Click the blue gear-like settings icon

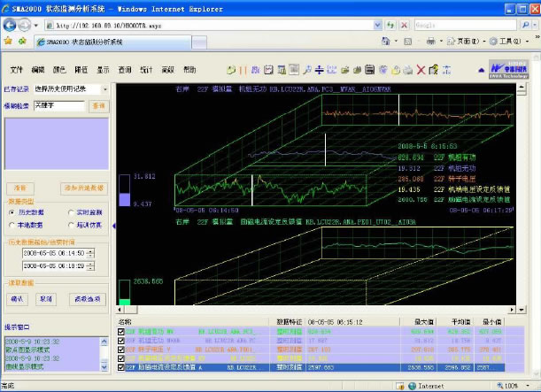pyautogui.click(x=383, y=70)
